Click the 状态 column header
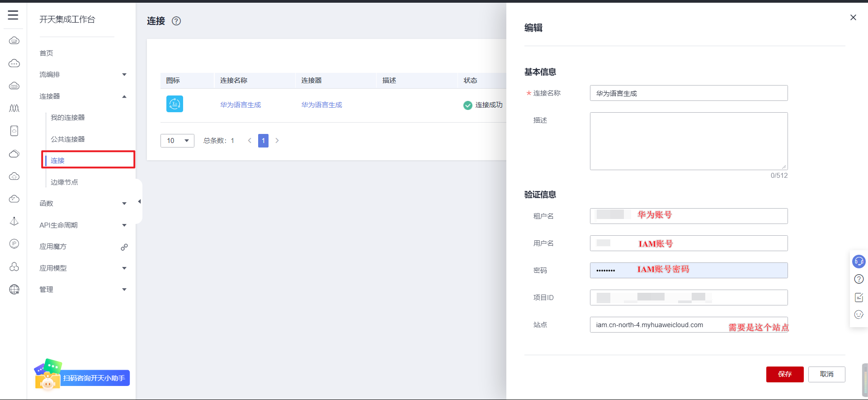Image resolution: width=868 pixels, height=400 pixels. tap(470, 81)
